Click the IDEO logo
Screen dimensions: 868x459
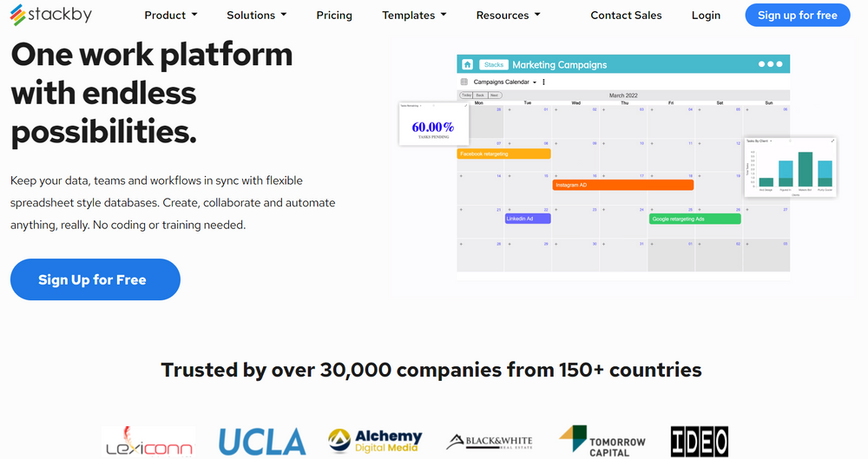coord(699,442)
